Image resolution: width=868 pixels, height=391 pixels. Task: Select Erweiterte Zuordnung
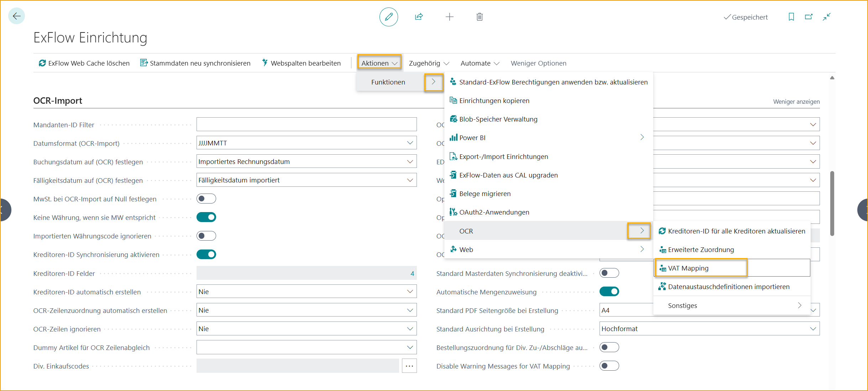click(732, 249)
